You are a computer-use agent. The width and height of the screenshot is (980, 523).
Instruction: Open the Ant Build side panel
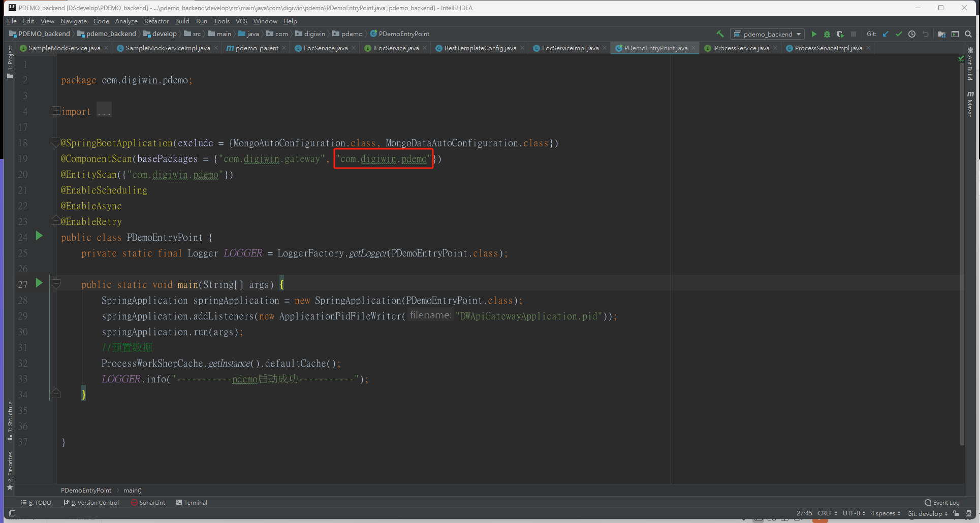point(970,64)
